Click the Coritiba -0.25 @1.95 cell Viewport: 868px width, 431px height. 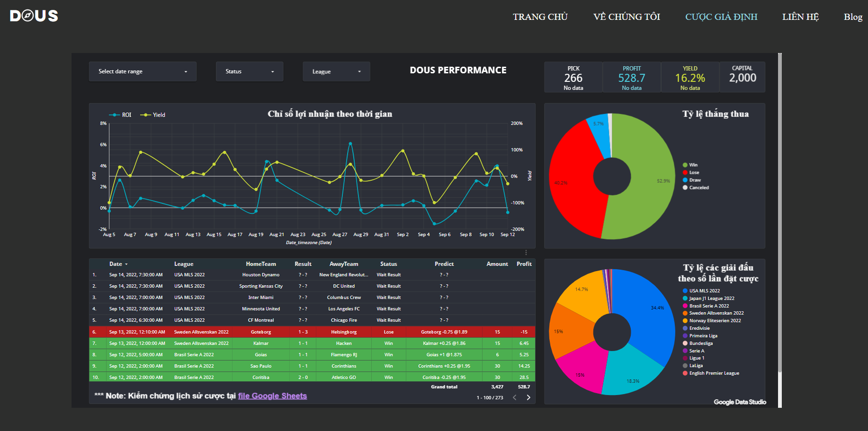pos(444,378)
